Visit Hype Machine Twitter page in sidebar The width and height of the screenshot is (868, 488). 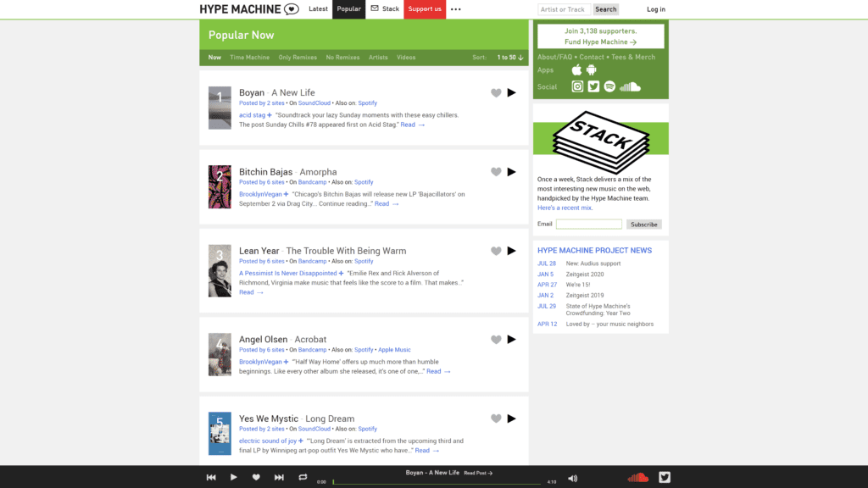pyautogui.click(x=593, y=86)
